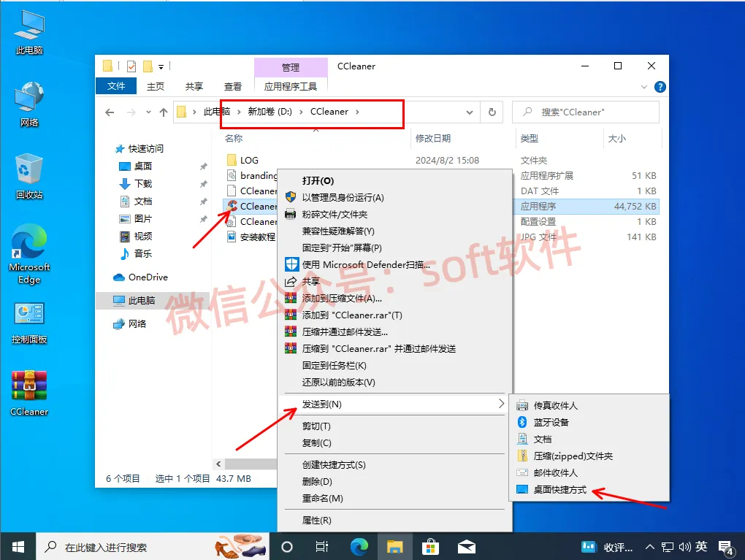Click Open (打开) in context menu
Screen dimensions: 745x560
coord(394,180)
